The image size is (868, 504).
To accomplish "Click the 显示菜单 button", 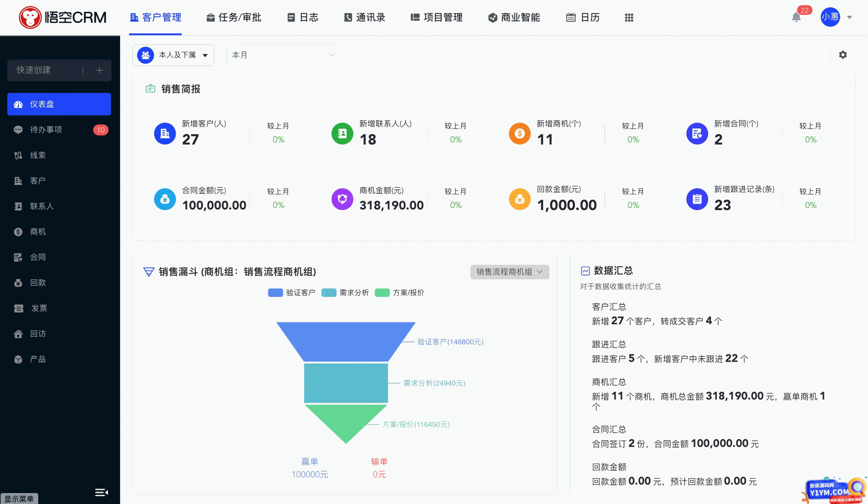I will tap(19, 499).
